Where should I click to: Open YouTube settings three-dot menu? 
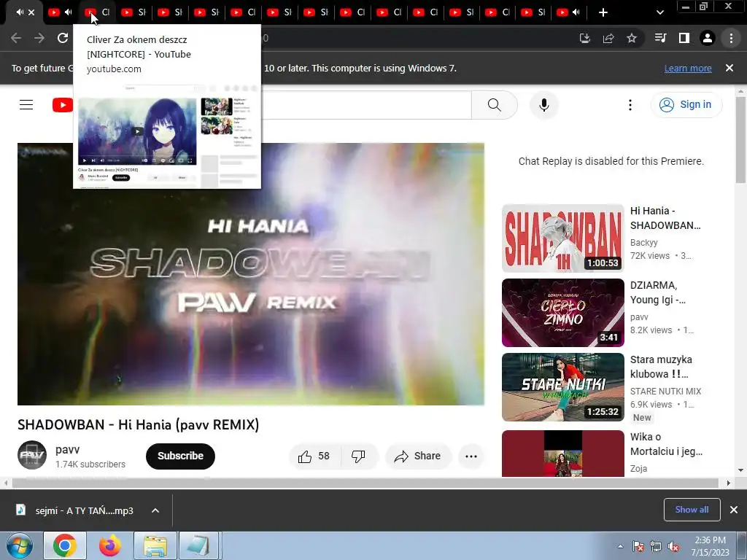630,105
